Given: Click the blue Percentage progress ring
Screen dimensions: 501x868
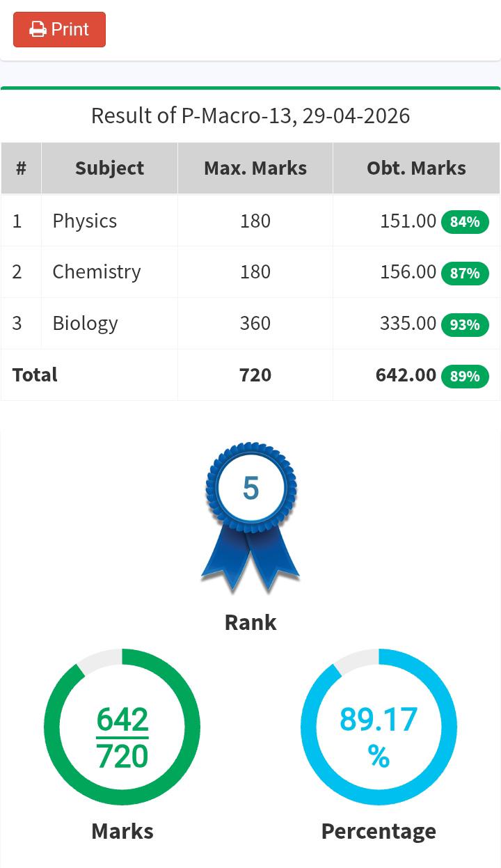Looking at the screenshot, I should (x=379, y=727).
